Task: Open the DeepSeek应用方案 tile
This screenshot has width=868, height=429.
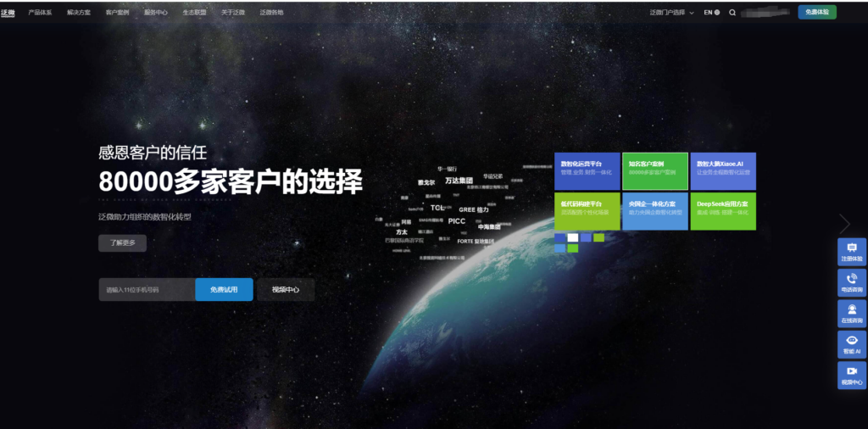Action: (x=723, y=211)
